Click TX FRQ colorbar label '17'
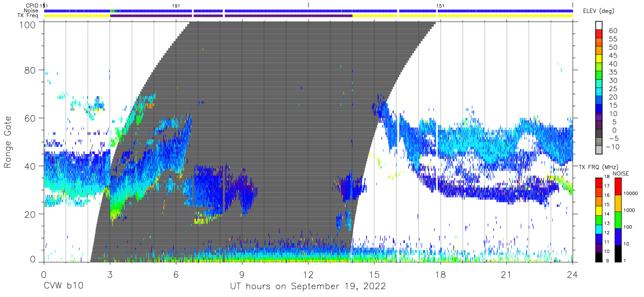 (x=608, y=186)
